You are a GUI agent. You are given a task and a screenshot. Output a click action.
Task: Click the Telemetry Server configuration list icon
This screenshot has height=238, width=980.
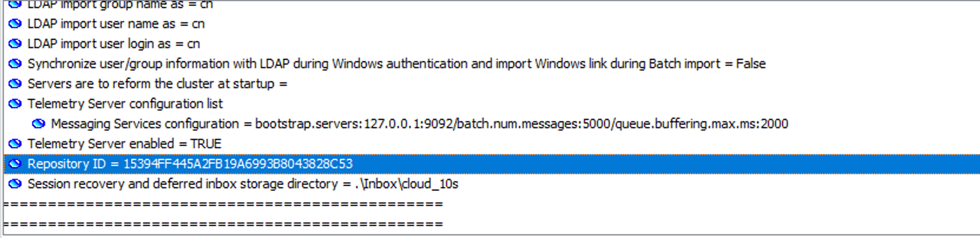click(15, 104)
